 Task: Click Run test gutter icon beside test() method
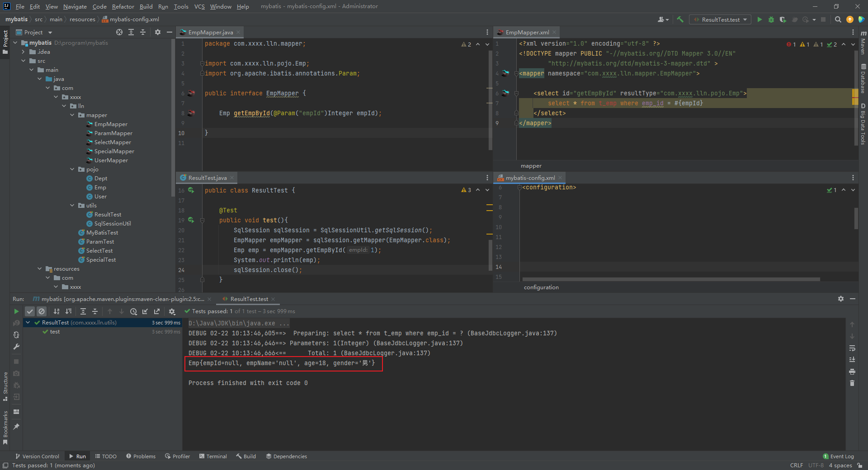point(191,220)
